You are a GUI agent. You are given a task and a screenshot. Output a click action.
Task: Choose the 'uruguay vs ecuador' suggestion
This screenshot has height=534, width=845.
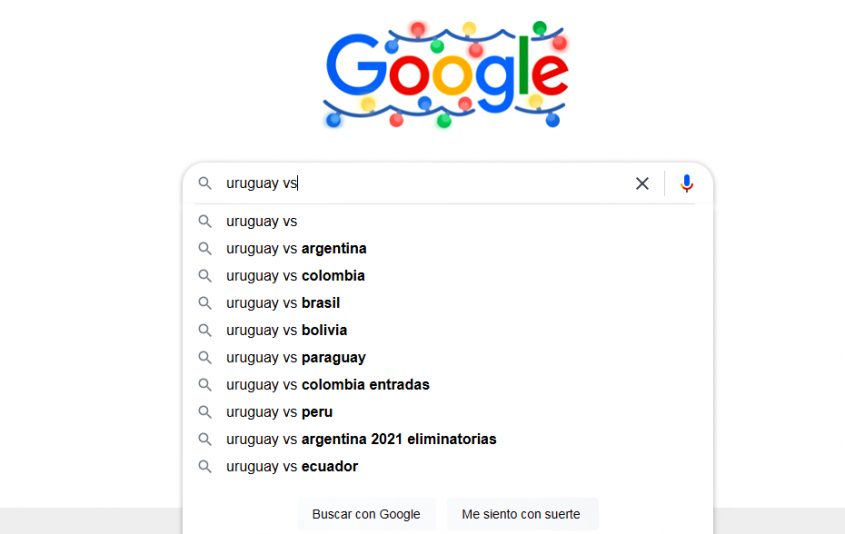click(448, 466)
